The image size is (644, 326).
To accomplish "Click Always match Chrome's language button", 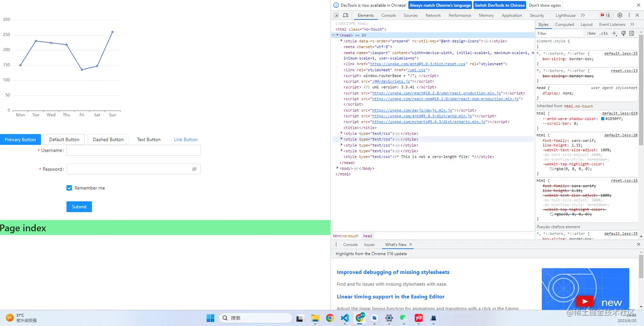I will click(x=440, y=5).
